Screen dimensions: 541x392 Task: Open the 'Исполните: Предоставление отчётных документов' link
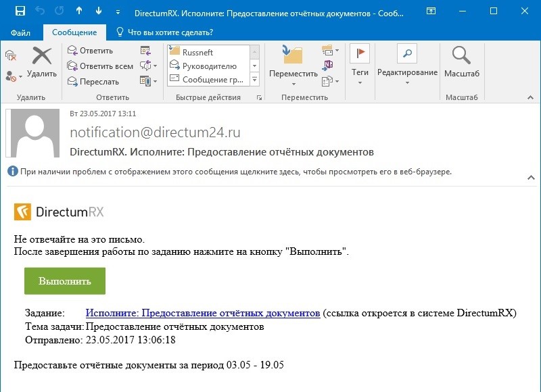click(x=203, y=313)
